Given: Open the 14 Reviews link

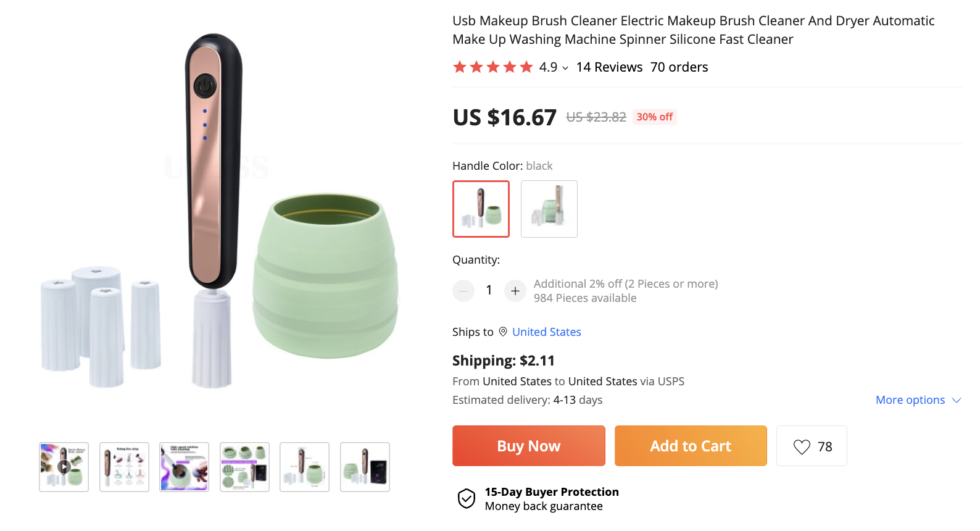Looking at the screenshot, I should click(x=609, y=67).
